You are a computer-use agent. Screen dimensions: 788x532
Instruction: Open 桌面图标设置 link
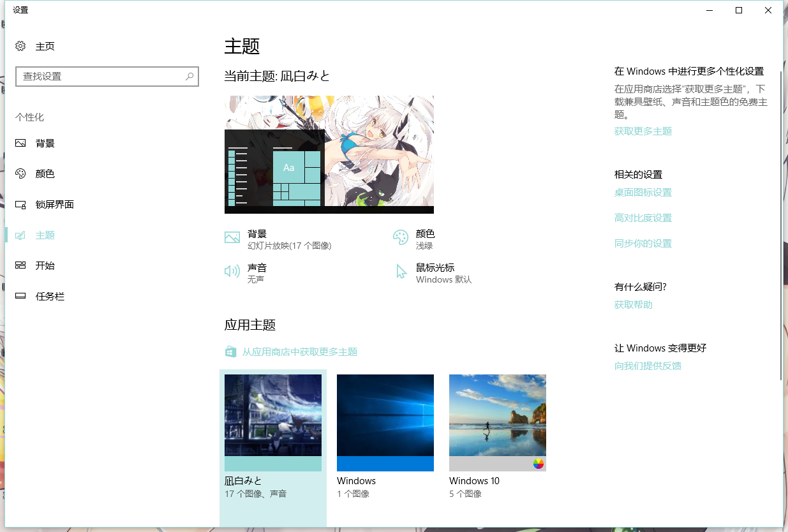(x=643, y=193)
